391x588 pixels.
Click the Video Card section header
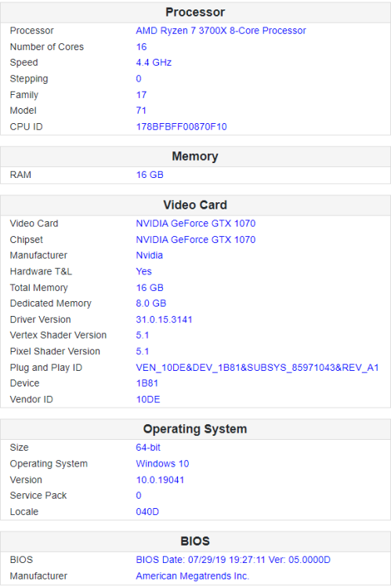pyautogui.click(x=195, y=205)
